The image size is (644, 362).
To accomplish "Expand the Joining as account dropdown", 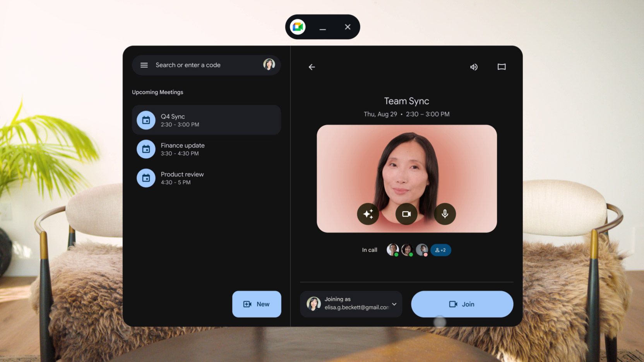I will (394, 304).
